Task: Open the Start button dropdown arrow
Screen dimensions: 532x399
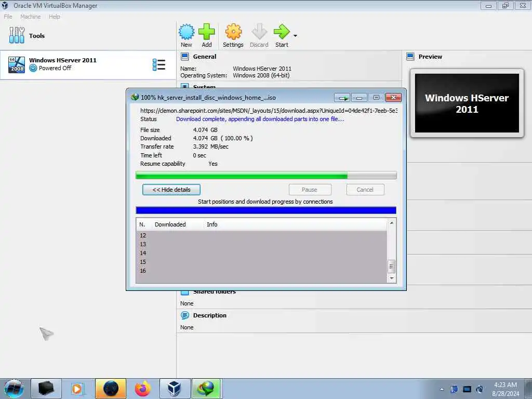Action: tap(295, 36)
